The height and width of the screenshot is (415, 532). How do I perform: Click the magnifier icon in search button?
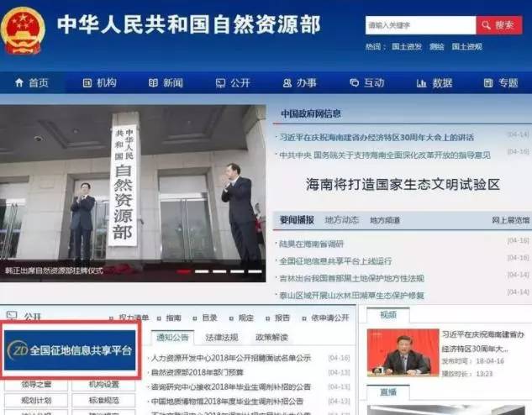coord(486,25)
